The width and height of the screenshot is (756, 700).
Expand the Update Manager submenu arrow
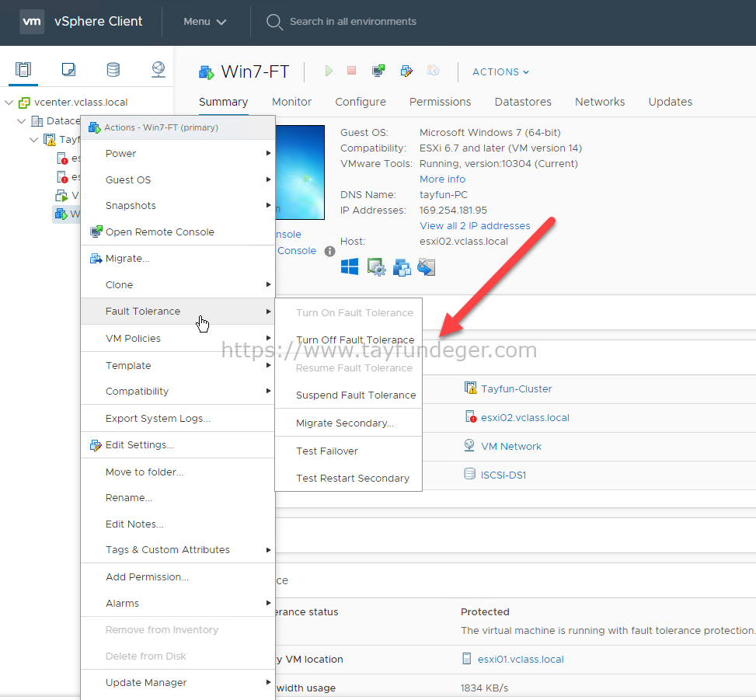click(268, 682)
